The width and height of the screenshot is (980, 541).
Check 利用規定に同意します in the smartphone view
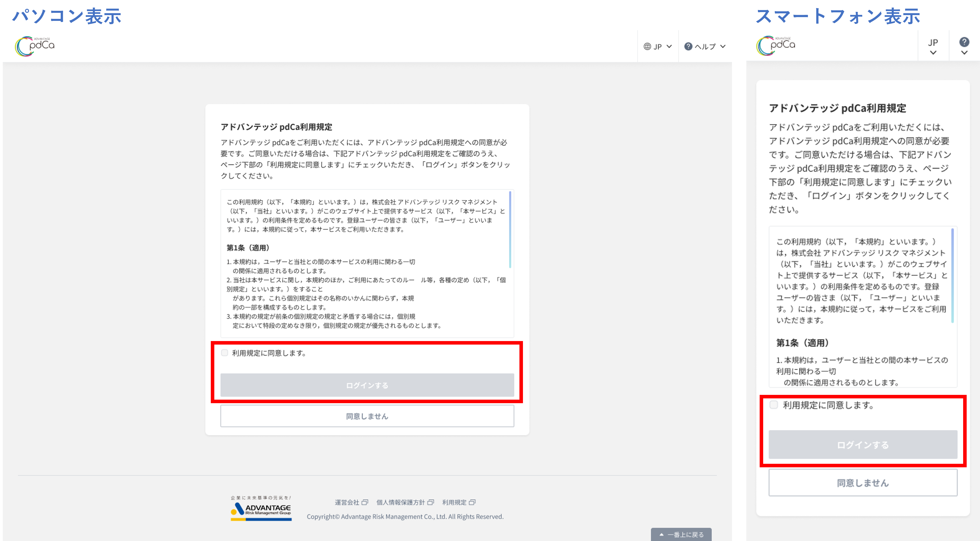773,404
